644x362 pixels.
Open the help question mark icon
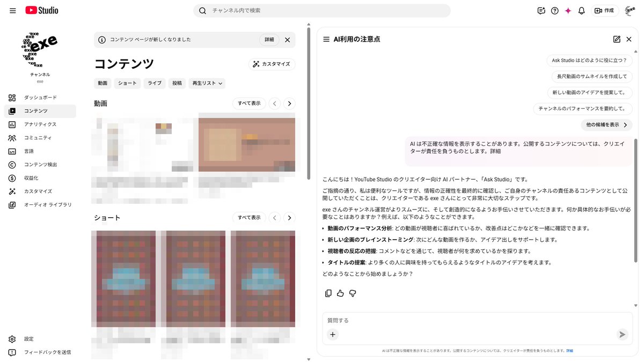coord(554,11)
